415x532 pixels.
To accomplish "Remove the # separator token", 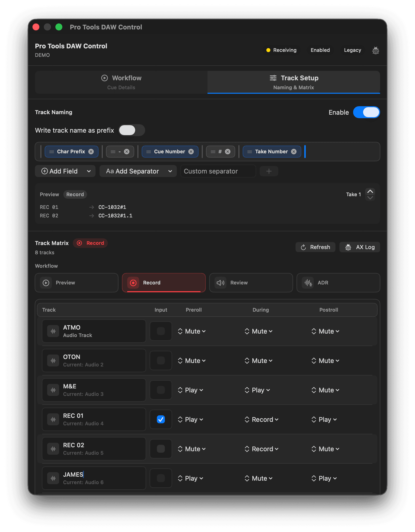I will click(x=228, y=152).
